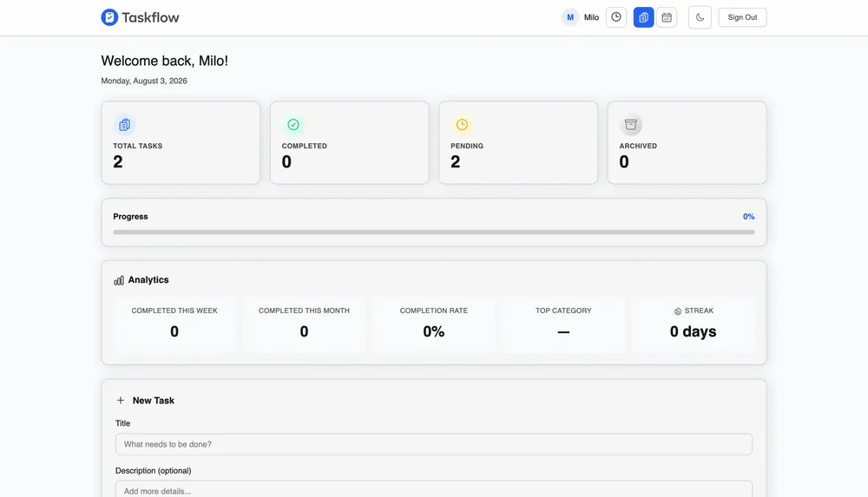Click the Archived box icon
Image resolution: width=868 pixels, height=497 pixels.
tap(630, 125)
